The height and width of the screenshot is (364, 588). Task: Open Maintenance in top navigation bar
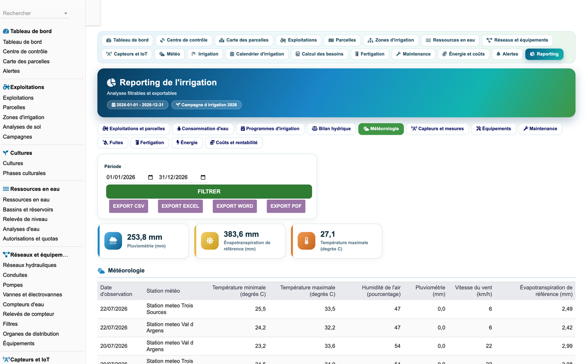[413, 54]
